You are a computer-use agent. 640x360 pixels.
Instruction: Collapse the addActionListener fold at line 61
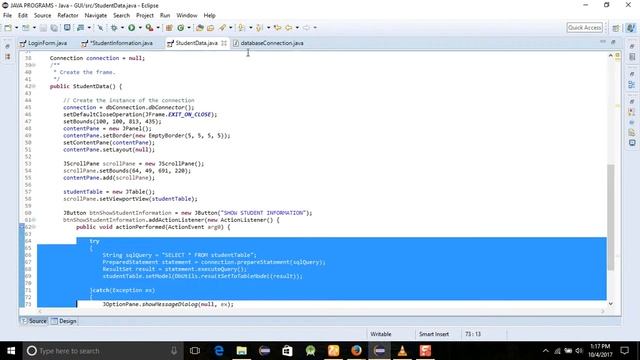(34, 220)
